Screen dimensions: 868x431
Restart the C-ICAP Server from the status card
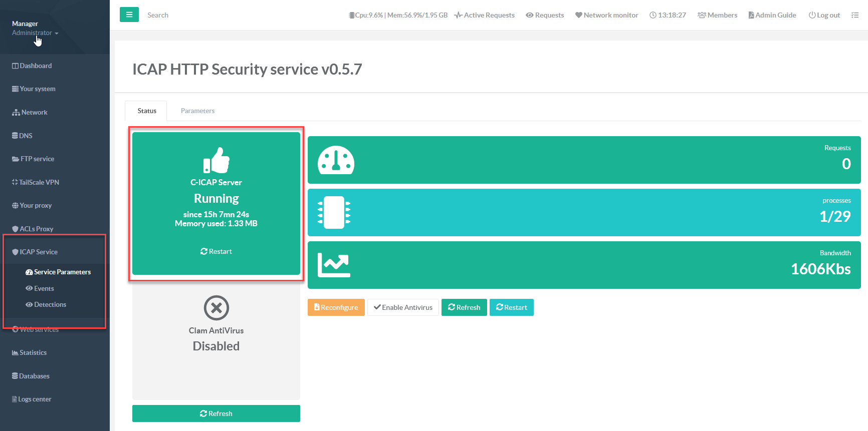[216, 251]
